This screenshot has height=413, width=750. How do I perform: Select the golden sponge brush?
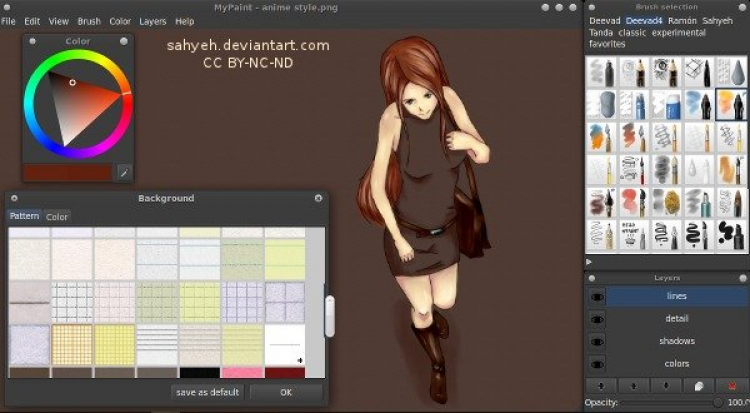click(667, 202)
